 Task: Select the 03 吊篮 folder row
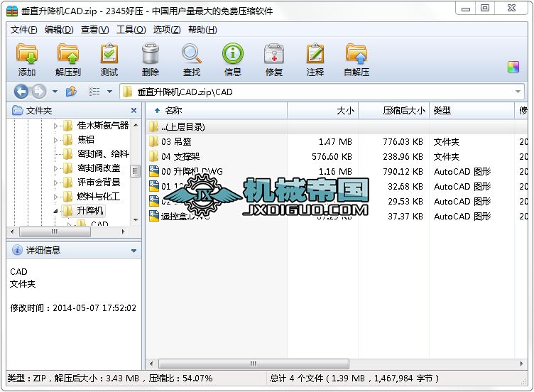337,142
